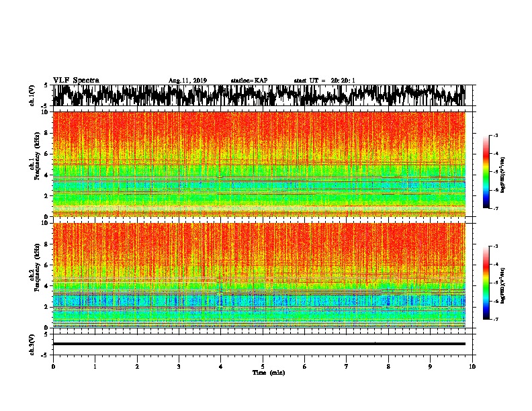Click the "-7" label on ch.2 colorbar
This screenshot has height=411, width=532.
(x=496, y=320)
